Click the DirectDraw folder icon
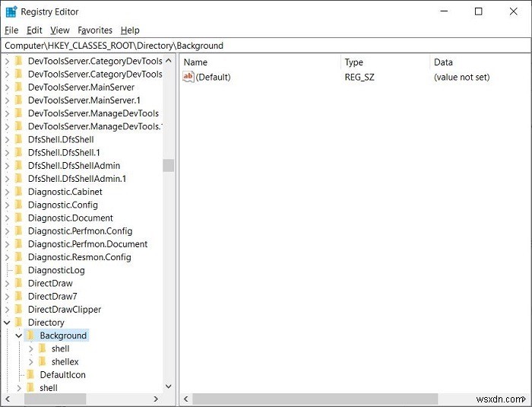Viewport: 532px width, 407px height. (19, 283)
